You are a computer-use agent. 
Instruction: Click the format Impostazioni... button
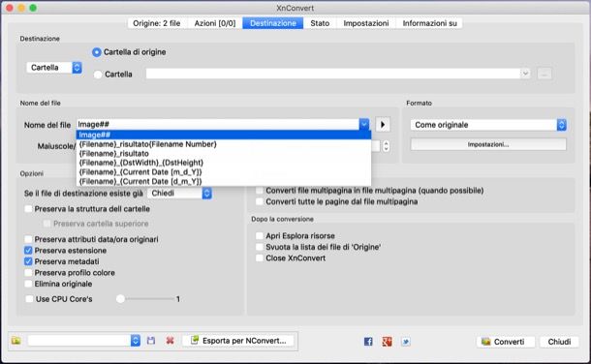[x=488, y=144]
